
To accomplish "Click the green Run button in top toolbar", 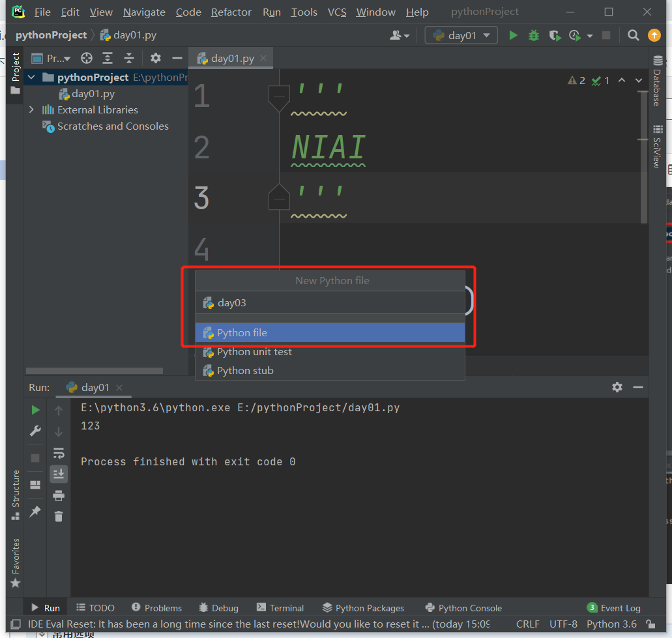I will pyautogui.click(x=513, y=35).
